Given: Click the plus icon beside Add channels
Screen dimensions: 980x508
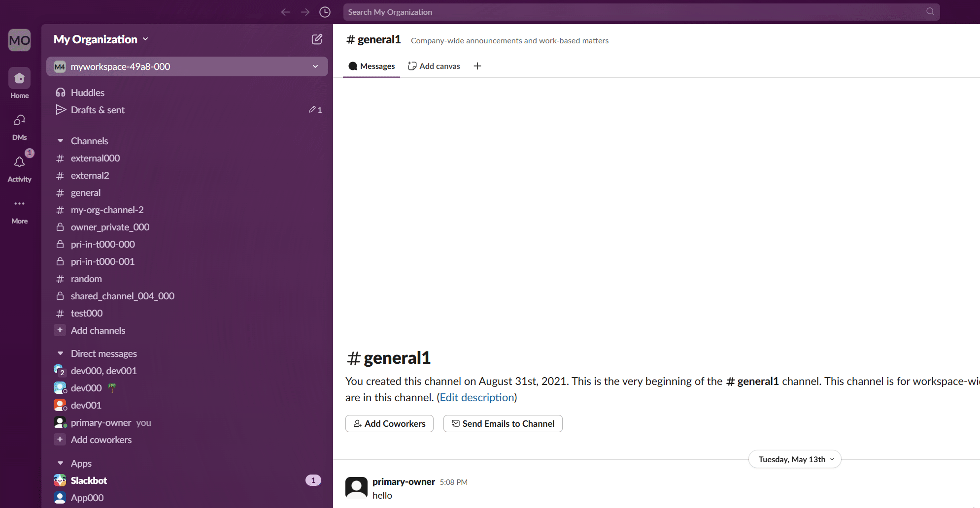Looking at the screenshot, I should point(60,330).
